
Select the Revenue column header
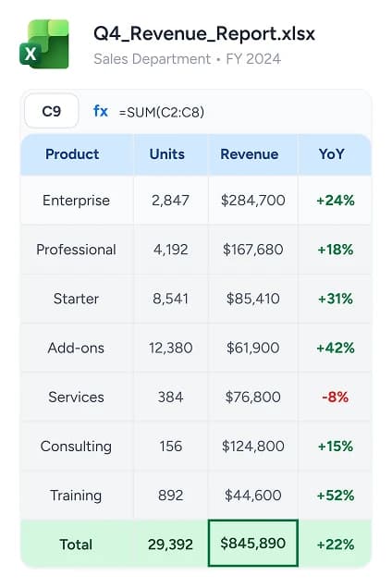coord(252,154)
